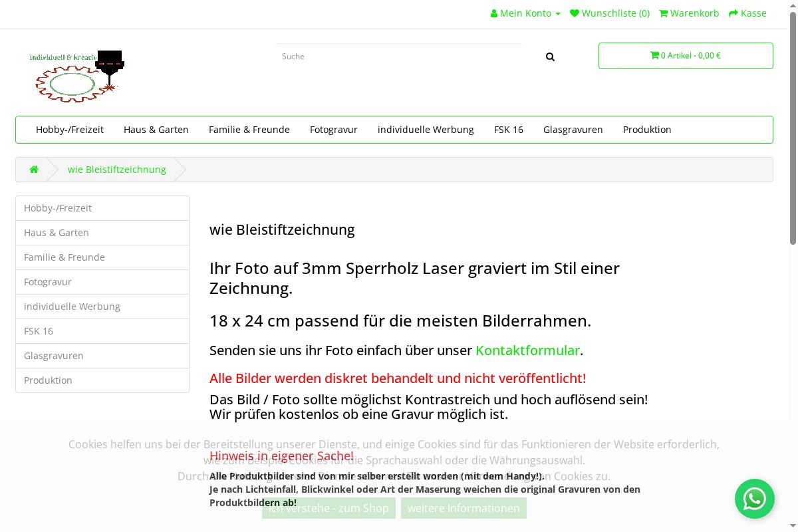Image resolution: width=798 pixels, height=532 pixels.
Task: Select Familie & Freunde in the sidebar
Action: pyautogui.click(x=102, y=257)
